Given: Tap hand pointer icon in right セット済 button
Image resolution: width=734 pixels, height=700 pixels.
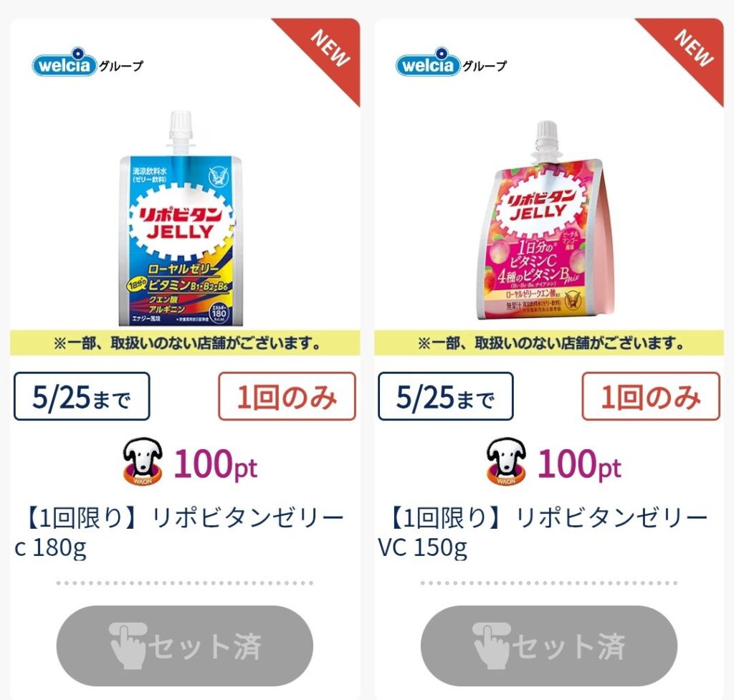Looking at the screenshot, I should [492, 646].
